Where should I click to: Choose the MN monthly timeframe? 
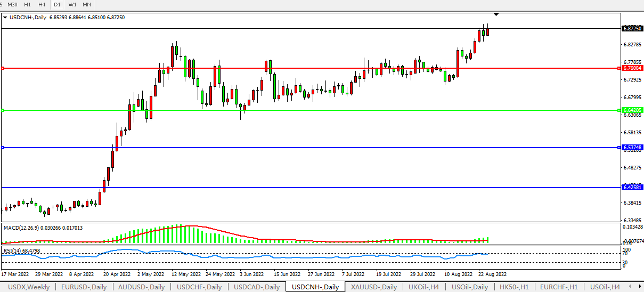[86, 5]
